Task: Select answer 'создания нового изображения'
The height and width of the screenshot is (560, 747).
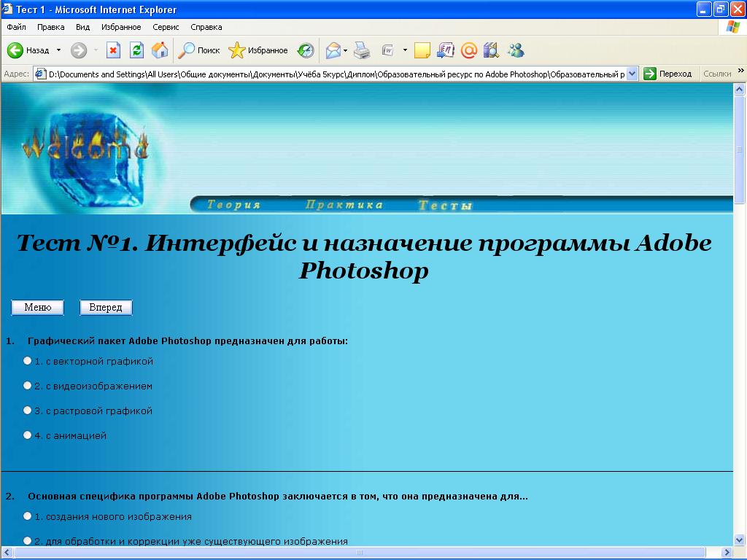Action: point(27,516)
